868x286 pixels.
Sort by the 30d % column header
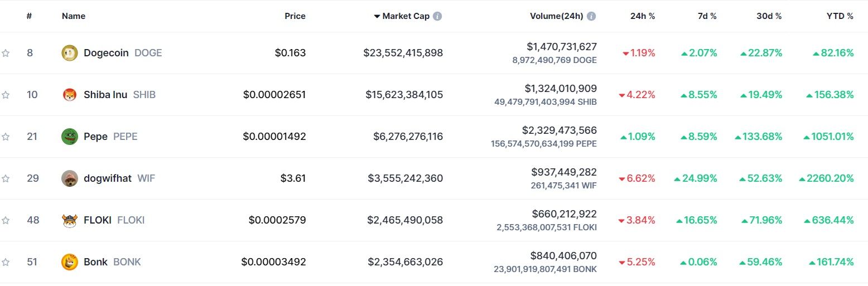(x=769, y=16)
